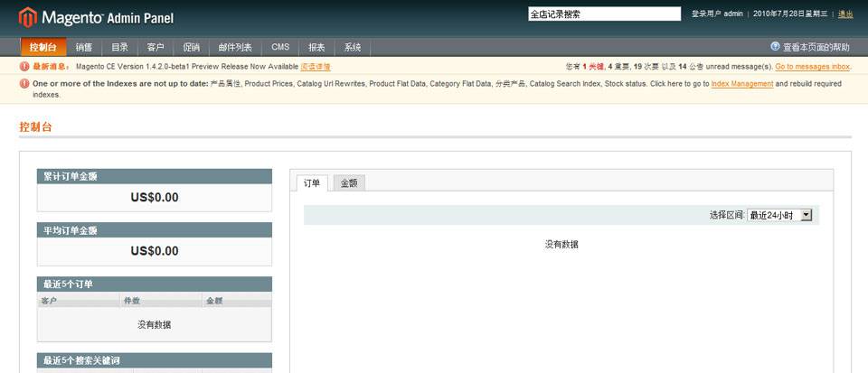Switch to the 金额 amounts tab
Viewport: 868px width, 373px height.
348,182
